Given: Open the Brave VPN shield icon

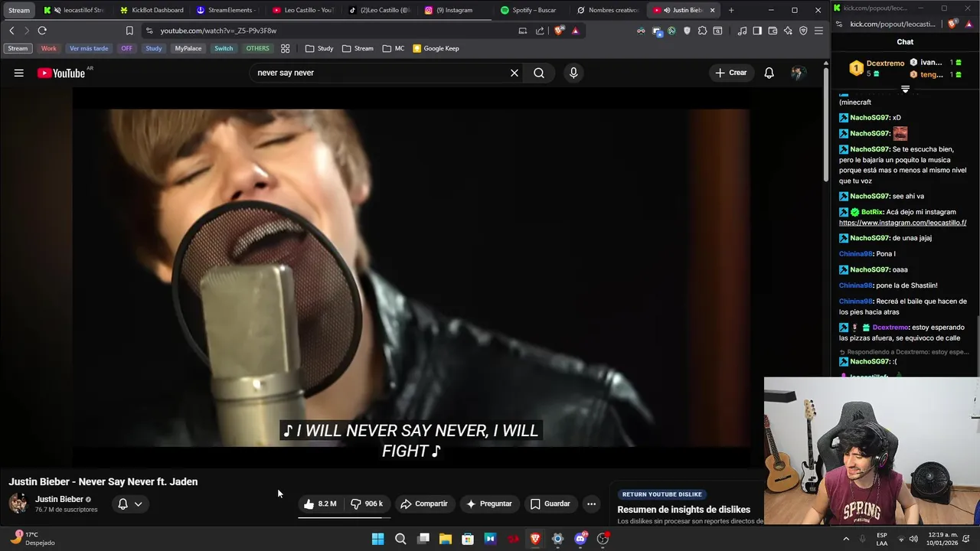Looking at the screenshot, I should click(x=803, y=31).
